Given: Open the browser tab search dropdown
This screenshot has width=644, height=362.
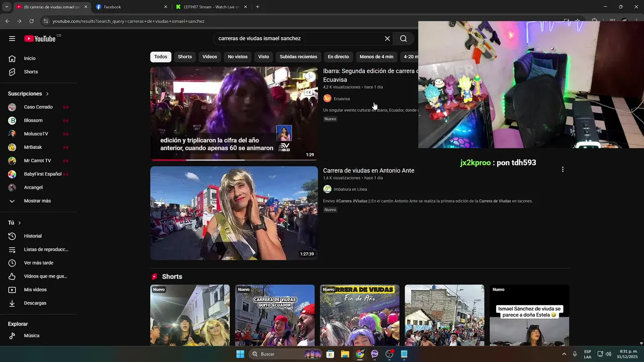Looking at the screenshot, I should [x=7, y=7].
